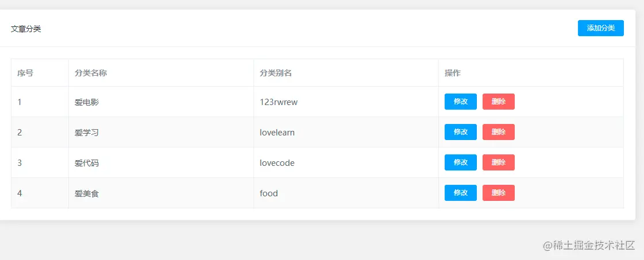The width and height of the screenshot is (644, 260).
Task: Select the 序号 column header
Action: click(x=25, y=73)
